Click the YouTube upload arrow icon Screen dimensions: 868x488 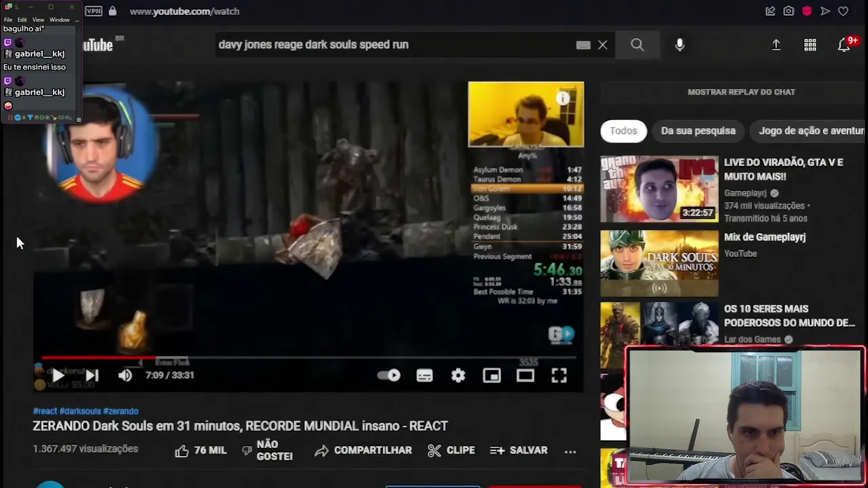pos(776,45)
